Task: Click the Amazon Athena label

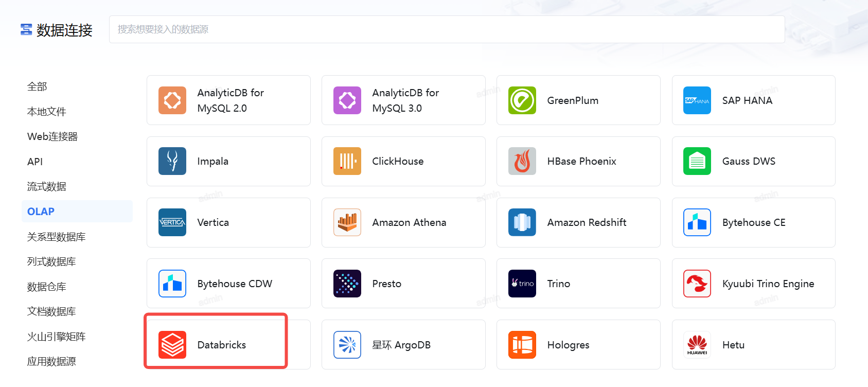Action: (409, 222)
